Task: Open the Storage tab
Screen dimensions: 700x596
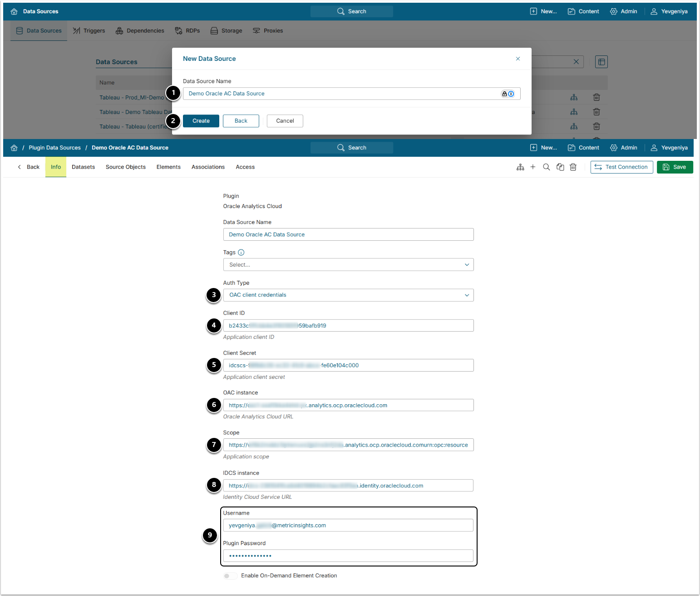Action: [x=226, y=31]
